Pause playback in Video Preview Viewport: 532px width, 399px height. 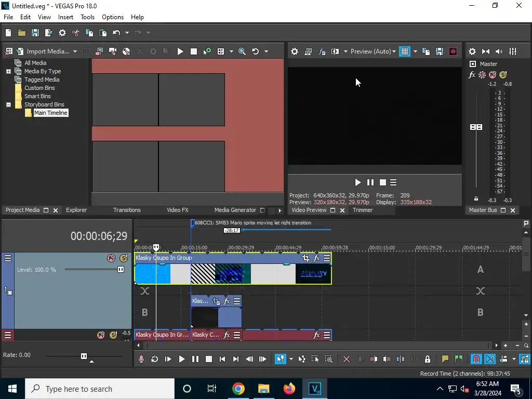pyautogui.click(x=370, y=182)
